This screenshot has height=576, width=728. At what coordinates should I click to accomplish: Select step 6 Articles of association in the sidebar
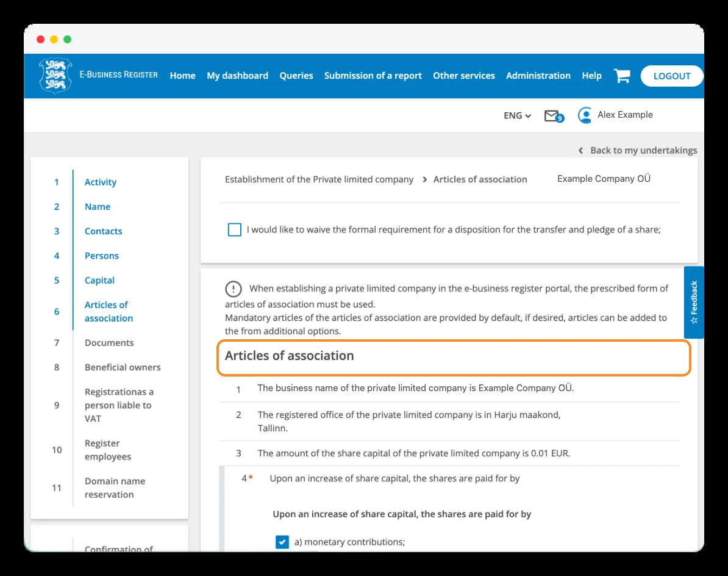109,312
